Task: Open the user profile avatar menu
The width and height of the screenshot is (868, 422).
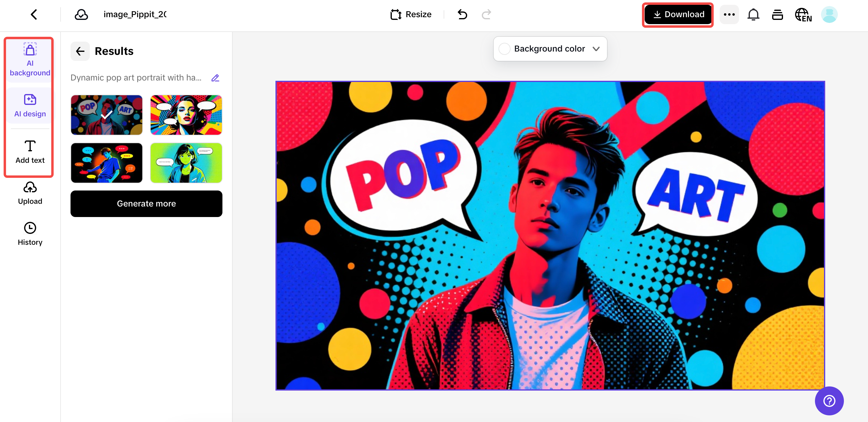Action: tap(829, 14)
